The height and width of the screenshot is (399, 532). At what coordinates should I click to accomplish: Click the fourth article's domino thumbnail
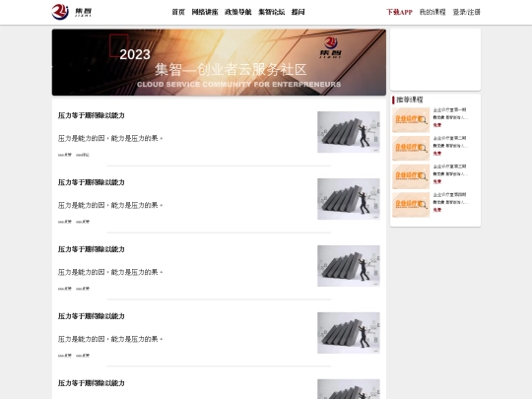pyautogui.click(x=349, y=333)
